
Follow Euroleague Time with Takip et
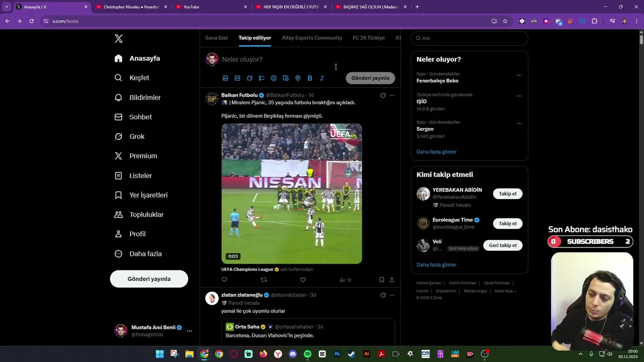click(x=508, y=223)
